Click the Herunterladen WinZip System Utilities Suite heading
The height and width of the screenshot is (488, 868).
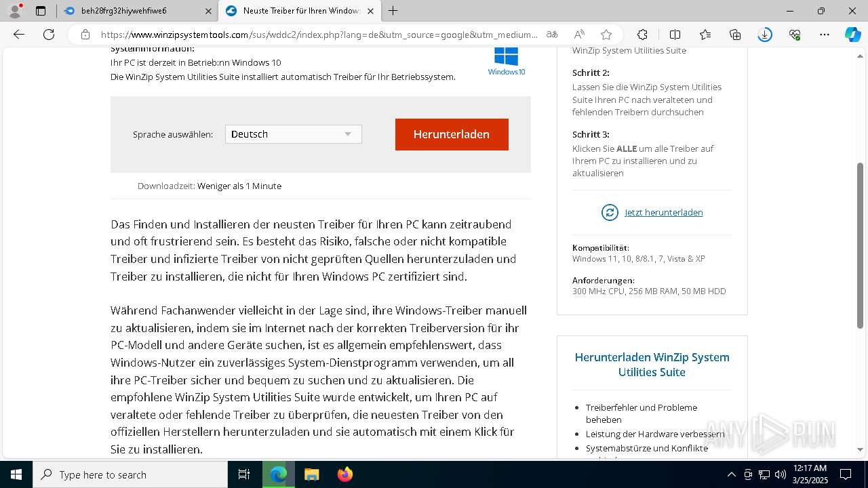point(652,365)
